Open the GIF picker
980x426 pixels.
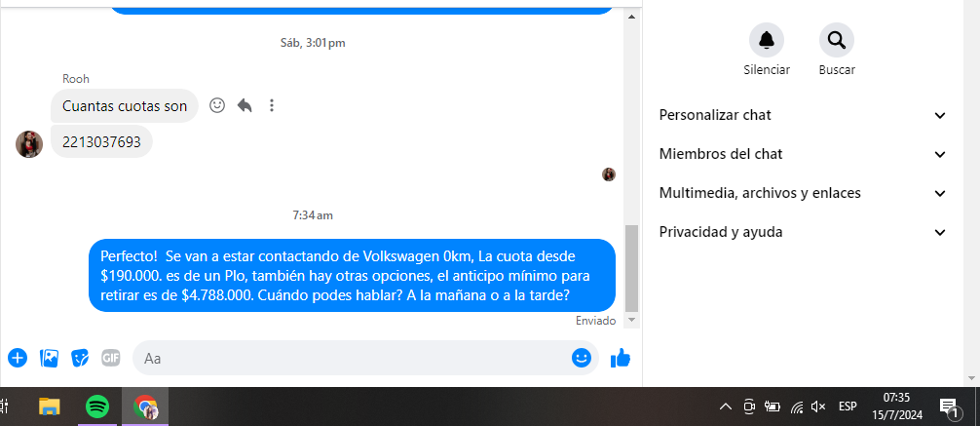click(x=111, y=358)
